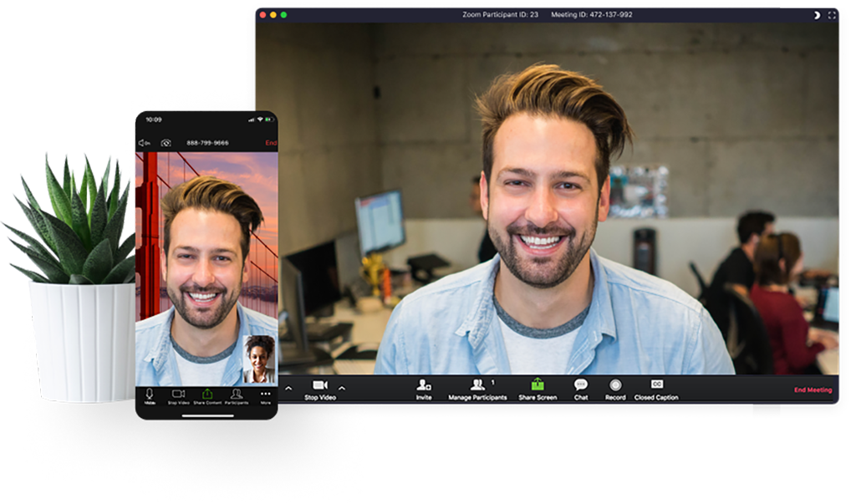
Task: Expand video options arrow beside Stop Video
Action: click(x=341, y=388)
